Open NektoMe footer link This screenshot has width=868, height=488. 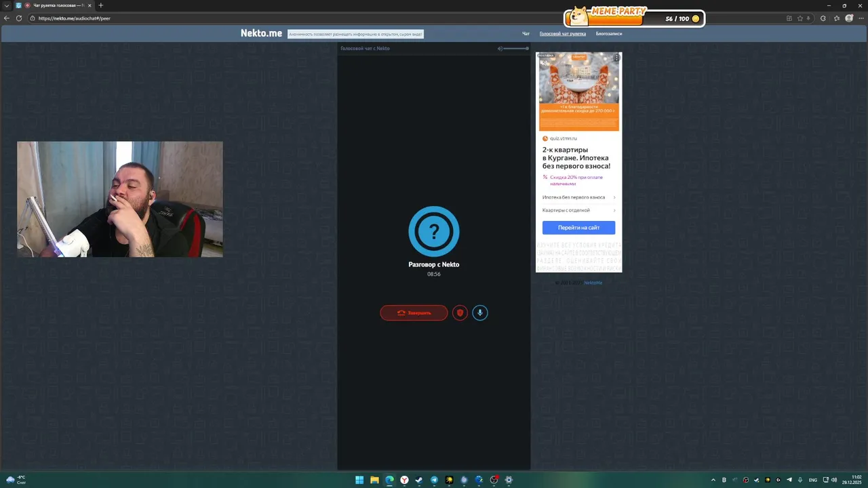tap(593, 283)
